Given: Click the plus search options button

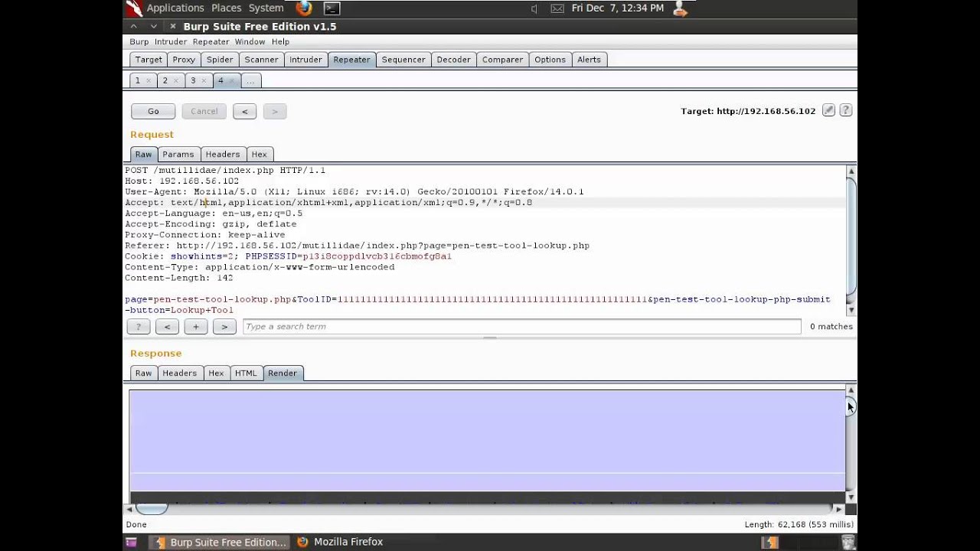Looking at the screenshot, I should [196, 327].
